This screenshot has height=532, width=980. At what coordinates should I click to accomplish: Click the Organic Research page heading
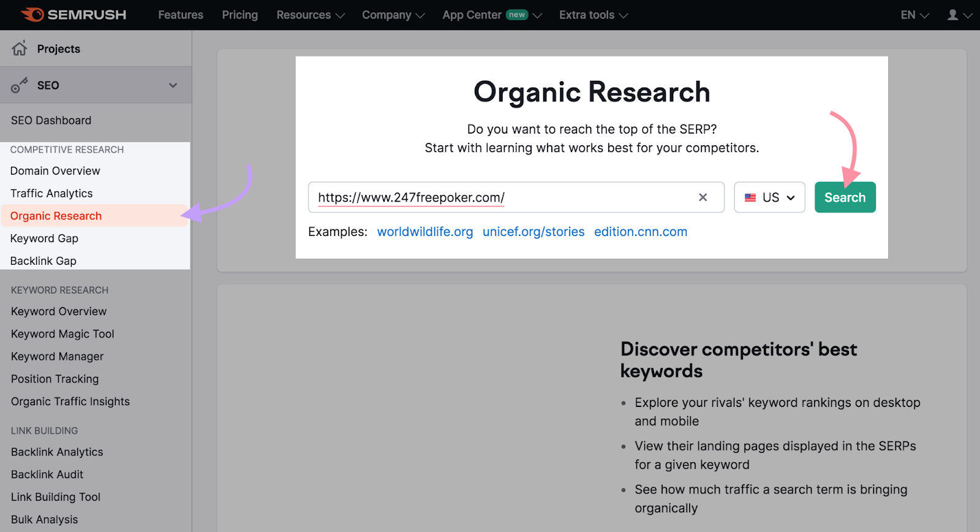click(592, 92)
